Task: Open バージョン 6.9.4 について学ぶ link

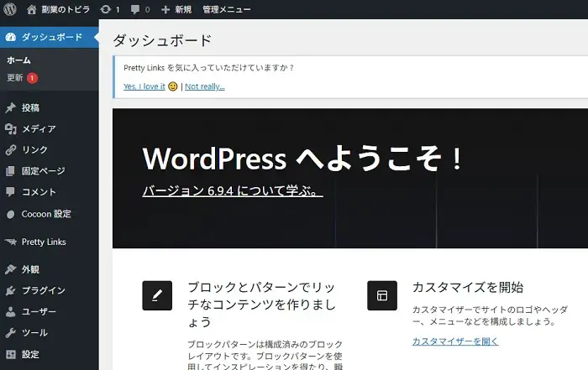Action: [x=233, y=190]
